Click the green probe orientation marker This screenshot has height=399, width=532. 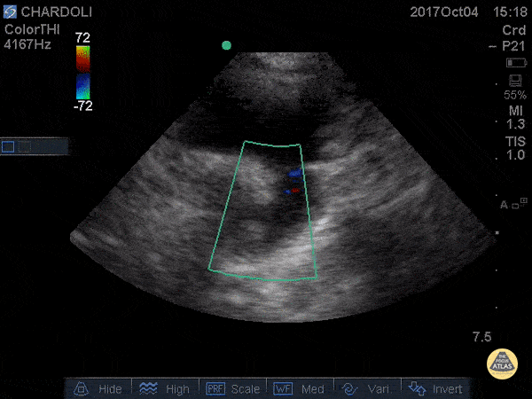pyautogui.click(x=226, y=45)
